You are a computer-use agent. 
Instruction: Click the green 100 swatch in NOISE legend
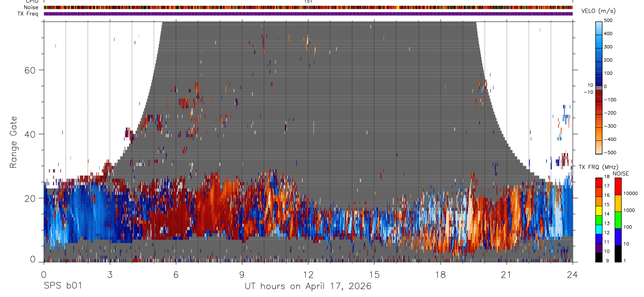pos(618,220)
